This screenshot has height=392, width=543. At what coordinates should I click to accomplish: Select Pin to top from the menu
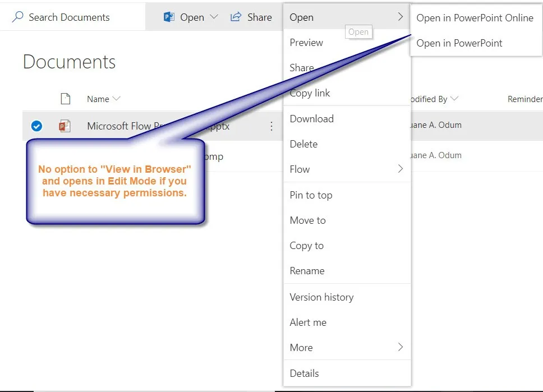pos(311,195)
